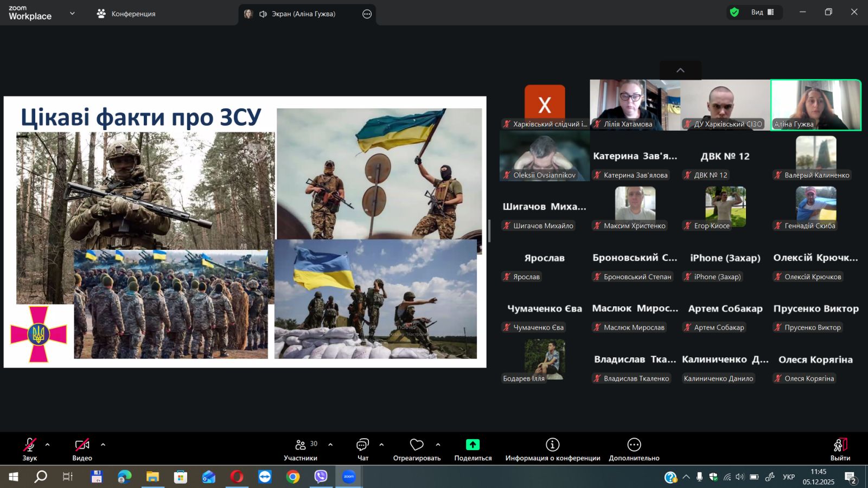Switch to the Конференция tab

pyautogui.click(x=126, y=14)
